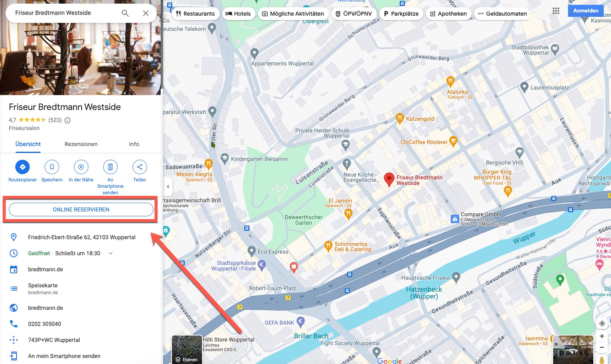Send to phone via An Smartphone senden icon
611x364 pixels.
pos(110,167)
